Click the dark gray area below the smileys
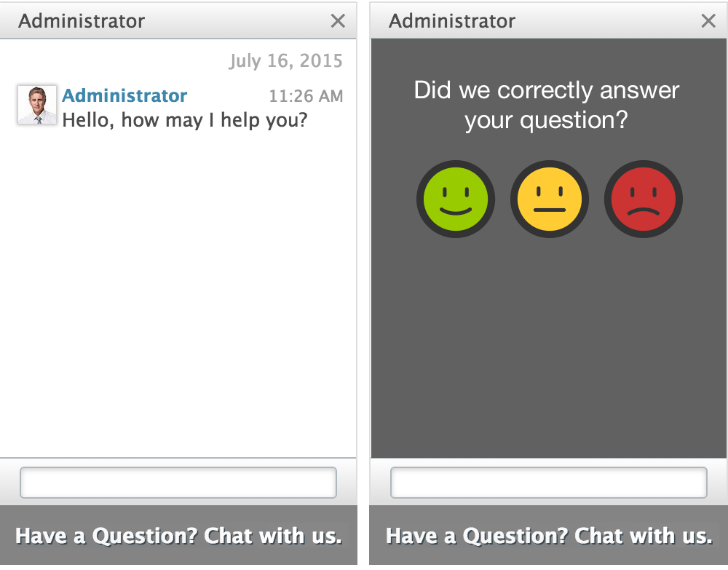Screen dimensions: 728x570 click(549, 349)
